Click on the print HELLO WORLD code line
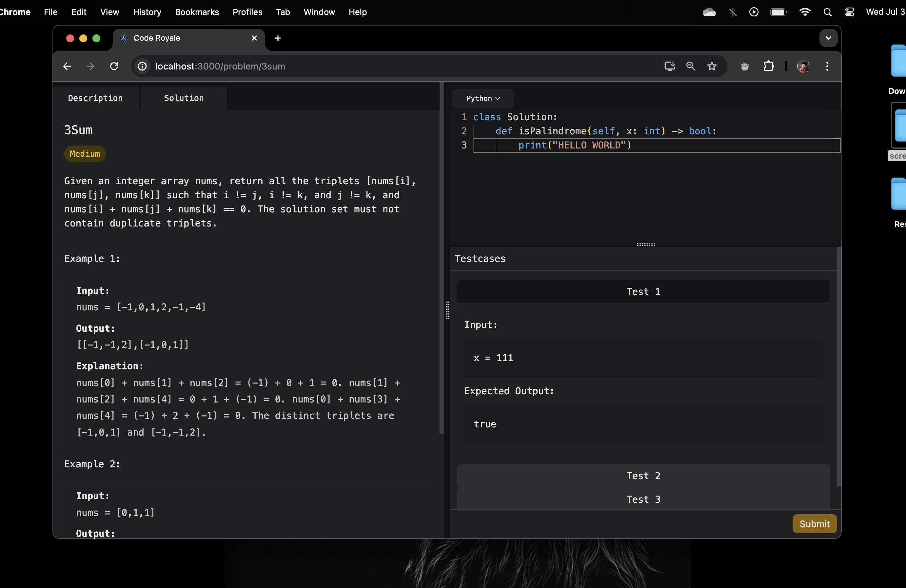Screen dimensions: 906x588 point(575,146)
